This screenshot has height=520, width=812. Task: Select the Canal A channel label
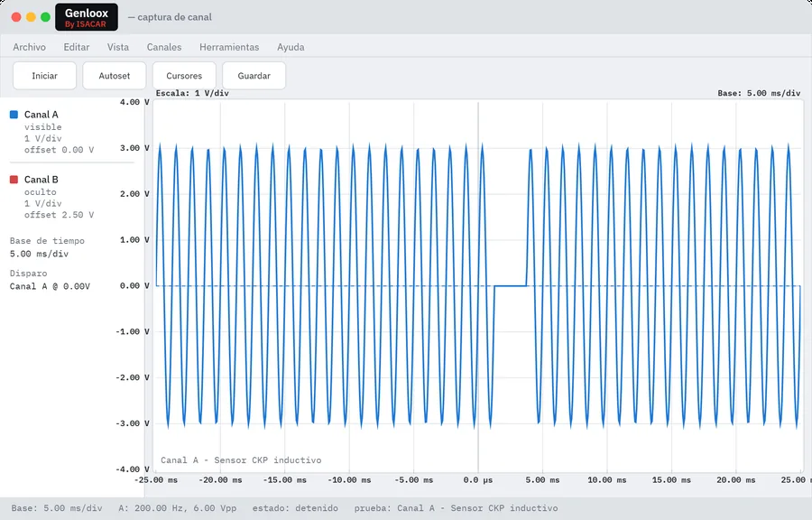[x=42, y=115]
